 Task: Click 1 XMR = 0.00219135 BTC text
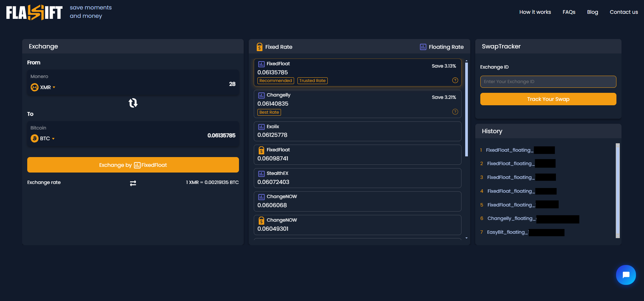click(212, 183)
